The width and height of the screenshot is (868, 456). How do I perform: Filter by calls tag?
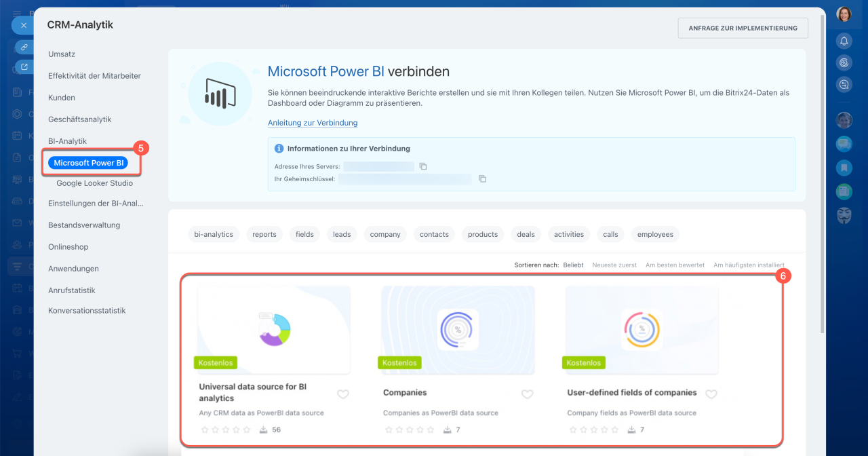tap(610, 234)
